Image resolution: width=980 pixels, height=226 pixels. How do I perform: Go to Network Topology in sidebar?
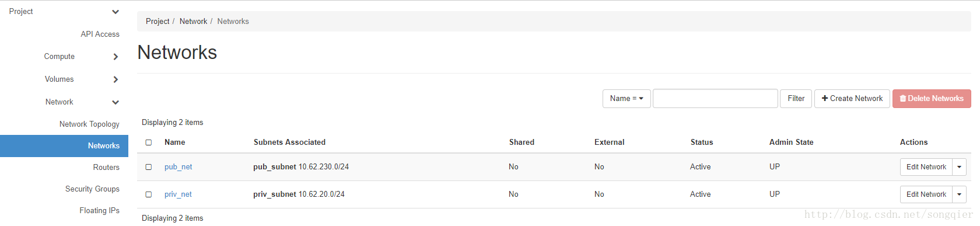coord(89,124)
